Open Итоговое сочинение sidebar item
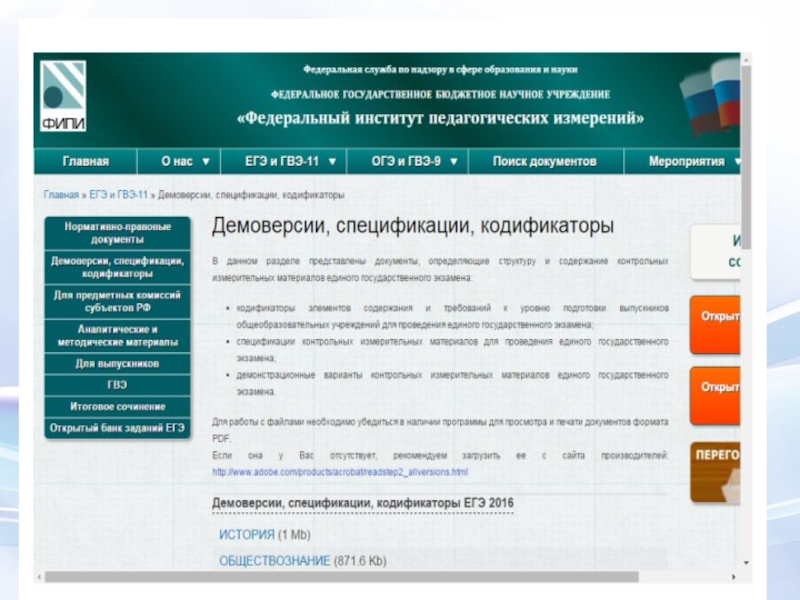The height and width of the screenshot is (600, 800). click(x=117, y=407)
